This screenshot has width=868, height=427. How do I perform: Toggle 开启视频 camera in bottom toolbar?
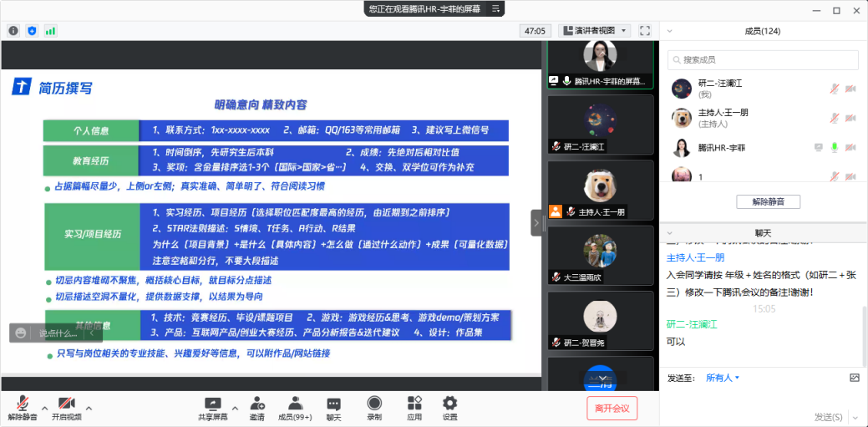pos(66,404)
